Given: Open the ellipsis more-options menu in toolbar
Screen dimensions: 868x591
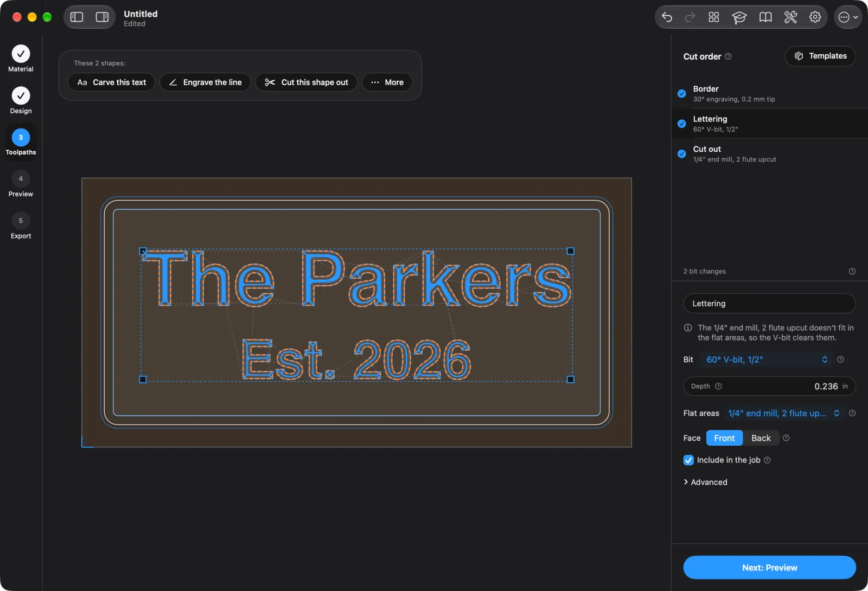Looking at the screenshot, I should pyautogui.click(x=848, y=17).
